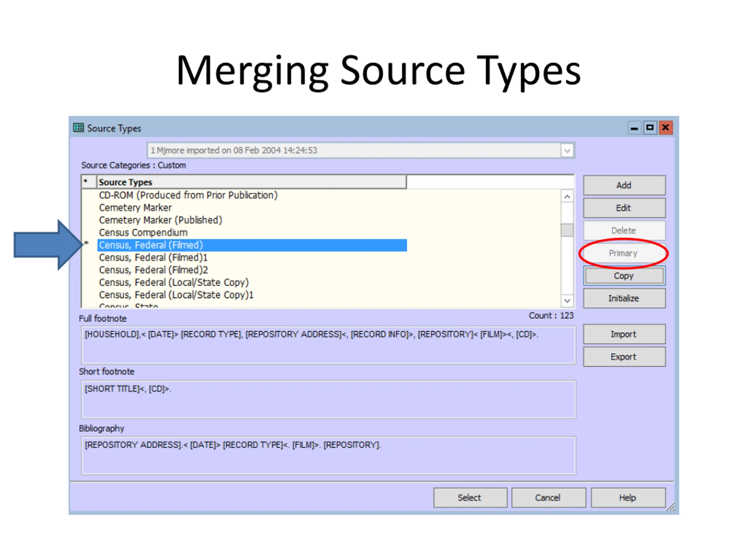Click the dataset dropdown arrow
The image size is (747, 560).
[x=567, y=150]
